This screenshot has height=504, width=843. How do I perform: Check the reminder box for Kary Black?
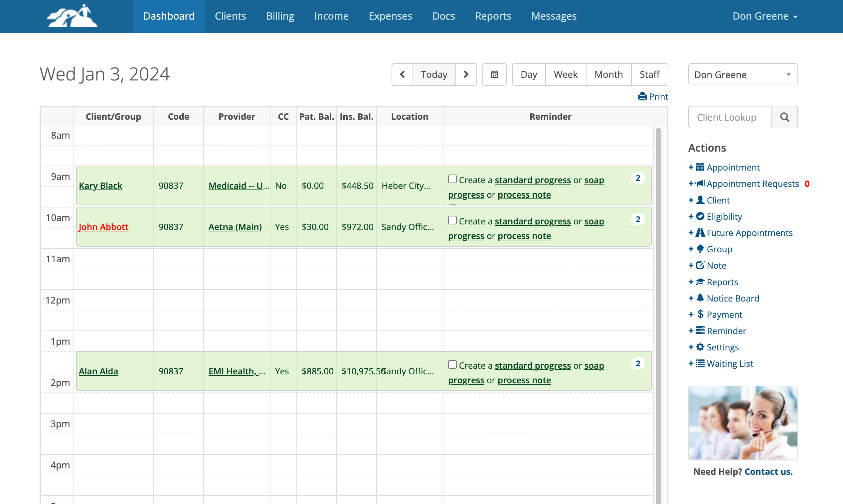(x=452, y=179)
